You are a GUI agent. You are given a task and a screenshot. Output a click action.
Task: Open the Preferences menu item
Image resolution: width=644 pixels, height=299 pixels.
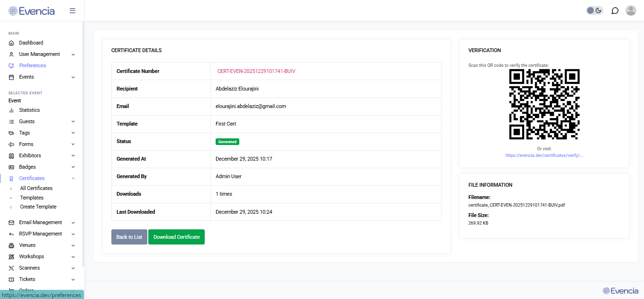coord(33,65)
